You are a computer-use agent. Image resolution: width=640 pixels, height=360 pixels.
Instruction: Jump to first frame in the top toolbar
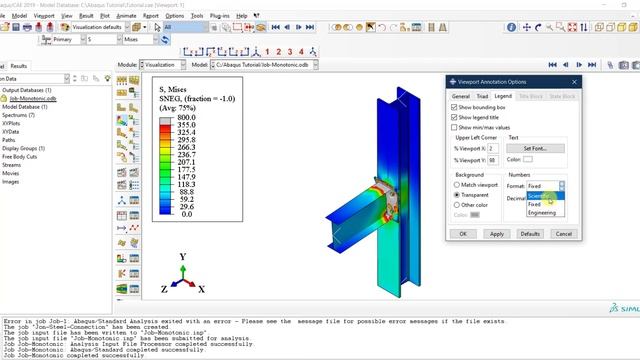click(x=276, y=27)
